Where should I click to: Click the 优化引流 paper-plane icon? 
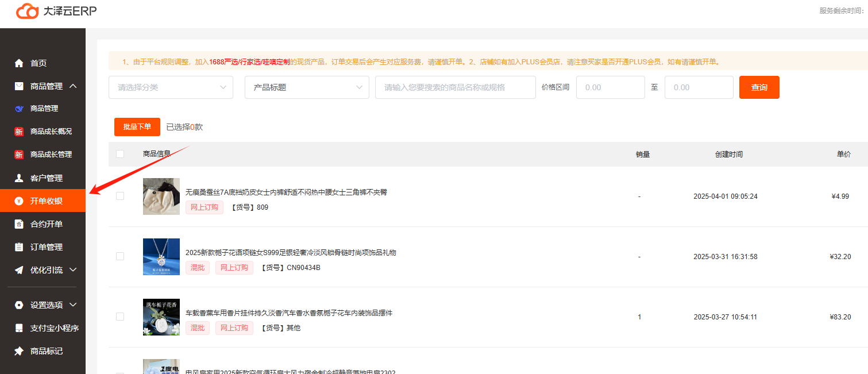coord(19,270)
